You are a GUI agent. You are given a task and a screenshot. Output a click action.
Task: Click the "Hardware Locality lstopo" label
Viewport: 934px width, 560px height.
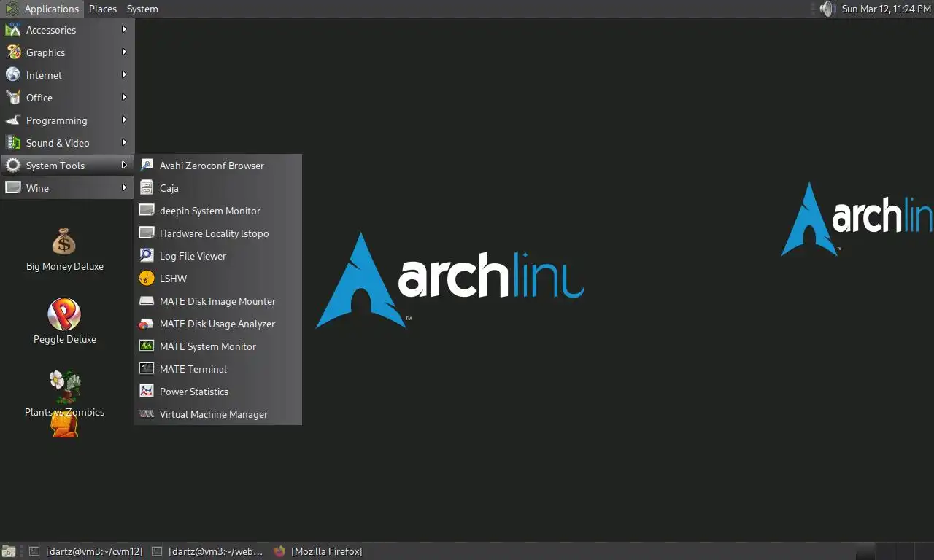click(x=214, y=233)
